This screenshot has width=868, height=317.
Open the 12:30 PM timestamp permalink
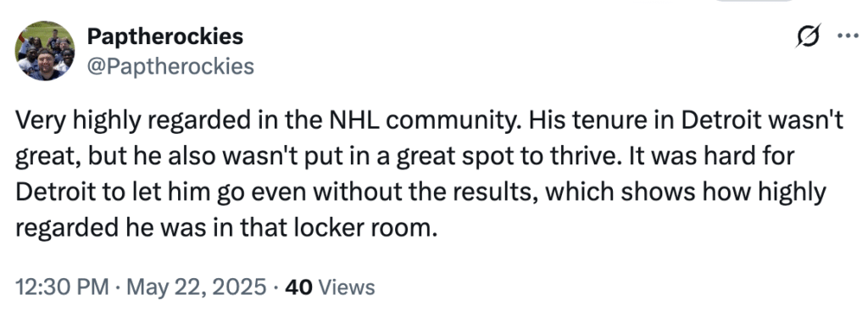pyautogui.click(x=62, y=287)
